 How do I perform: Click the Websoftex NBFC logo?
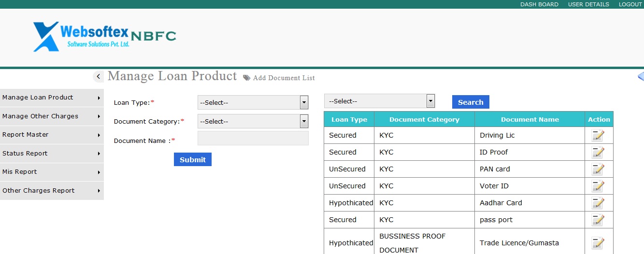104,36
